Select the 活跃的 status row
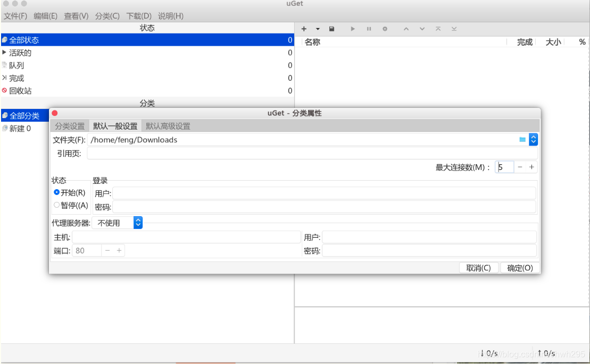This screenshot has height=364, width=590. click(x=147, y=53)
